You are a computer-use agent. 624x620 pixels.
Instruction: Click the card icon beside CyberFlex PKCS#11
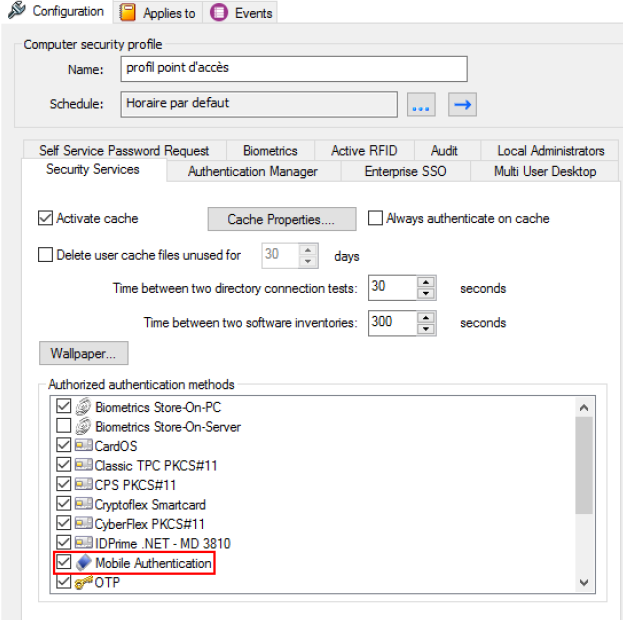[x=84, y=523]
